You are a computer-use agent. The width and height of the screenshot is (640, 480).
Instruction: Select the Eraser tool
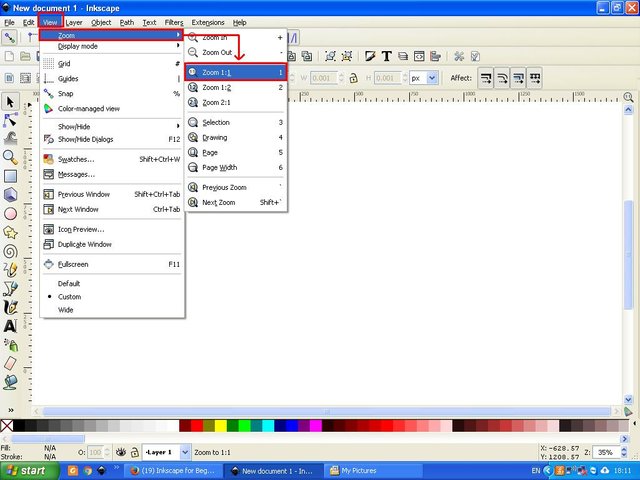(x=10, y=363)
